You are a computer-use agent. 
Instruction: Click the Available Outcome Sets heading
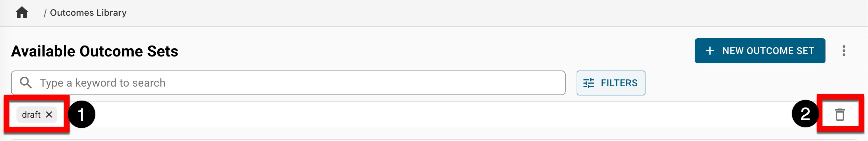click(95, 51)
